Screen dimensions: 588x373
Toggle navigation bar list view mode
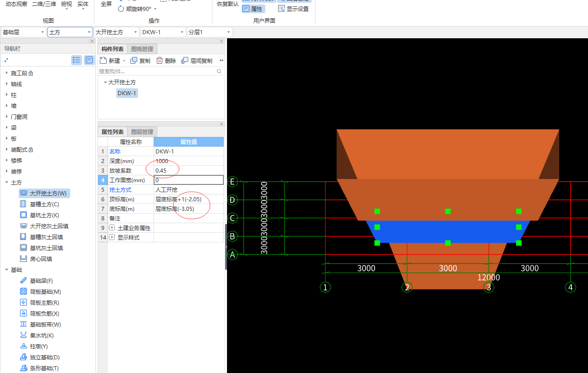[77, 60]
